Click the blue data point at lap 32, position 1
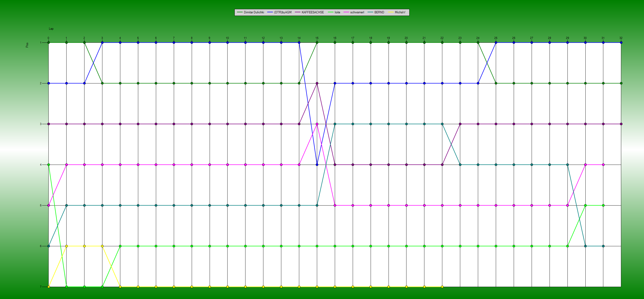 [621, 42]
